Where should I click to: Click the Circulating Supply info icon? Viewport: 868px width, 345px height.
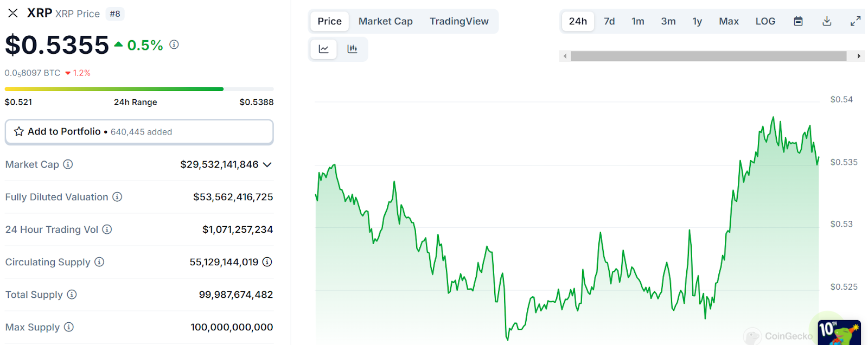pyautogui.click(x=99, y=262)
